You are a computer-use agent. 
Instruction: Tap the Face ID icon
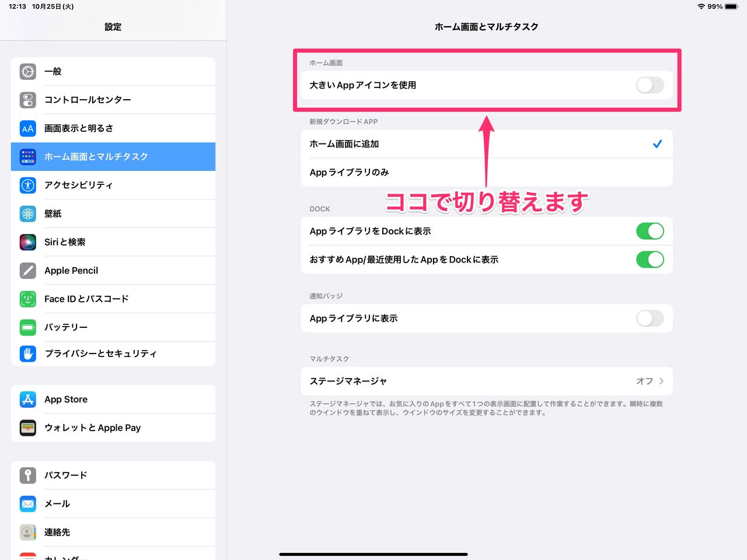(28, 299)
